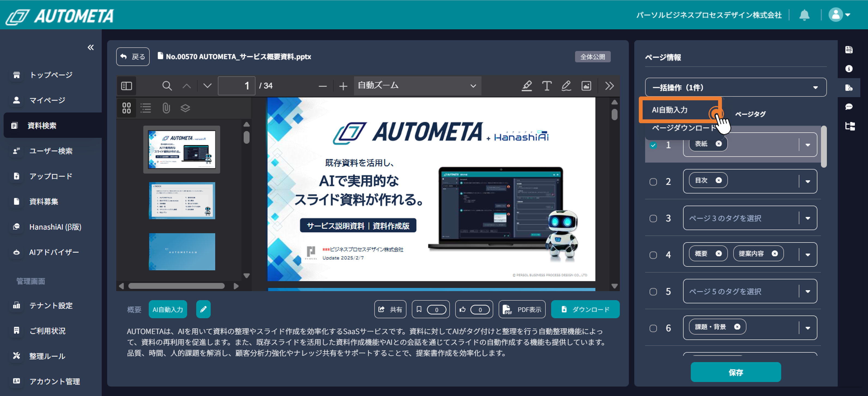Open the document search magnifier

click(167, 86)
